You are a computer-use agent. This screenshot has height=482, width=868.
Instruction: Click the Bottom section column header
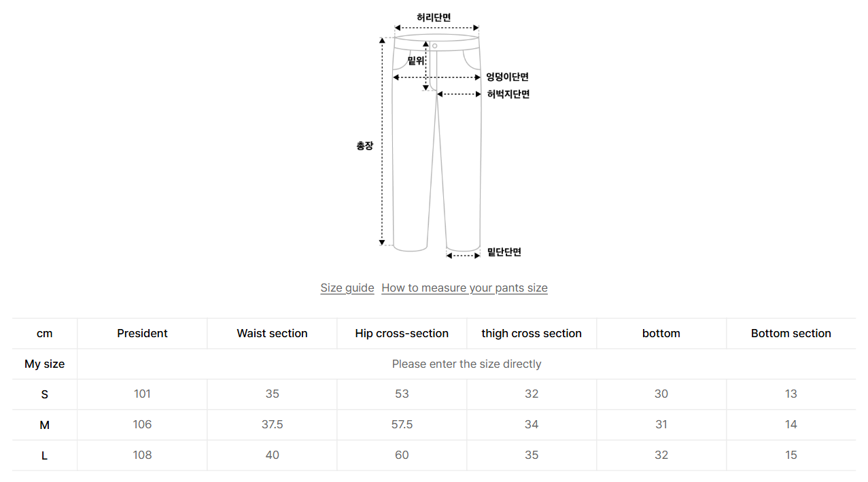coord(791,333)
